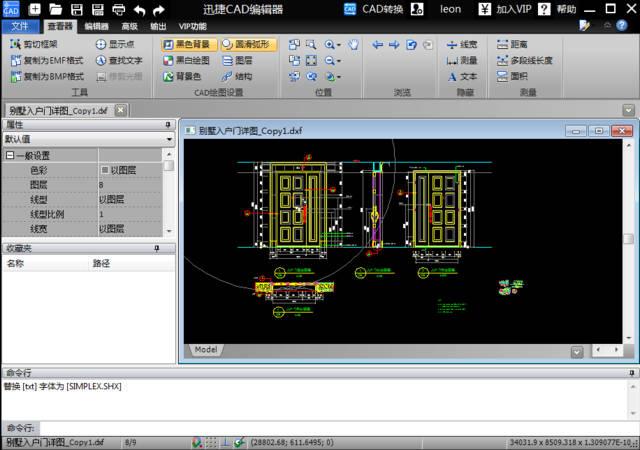
Task: Select the 面积 (area) measurement tool
Action: click(x=510, y=76)
